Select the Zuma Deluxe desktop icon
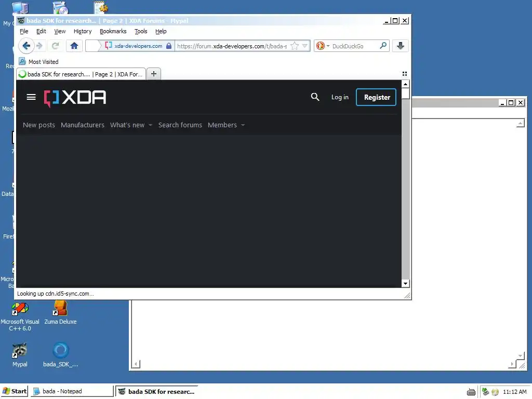The width and height of the screenshot is (532, 399). coord(60,313)
